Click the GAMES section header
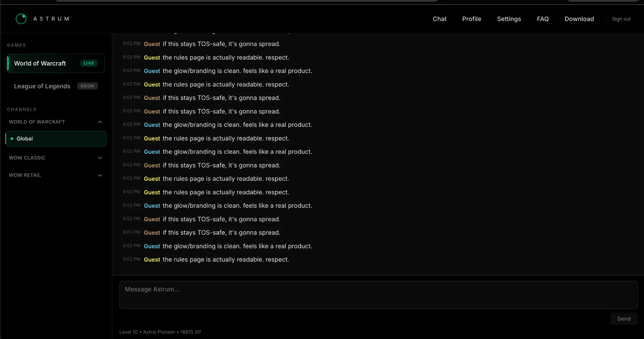The image size is (644, 339). [x=16, y=45]
